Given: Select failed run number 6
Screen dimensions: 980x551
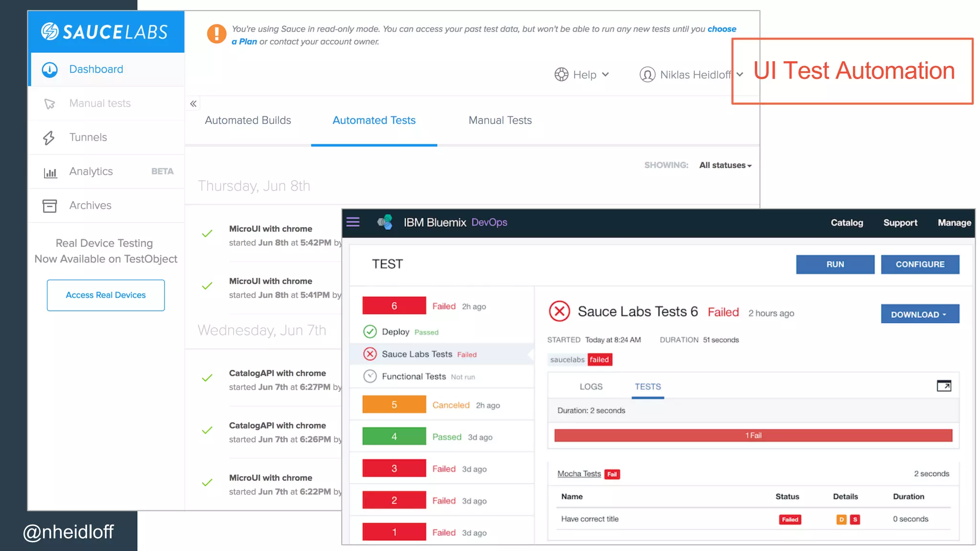Looking at the screenshot, I should point(394,306).
